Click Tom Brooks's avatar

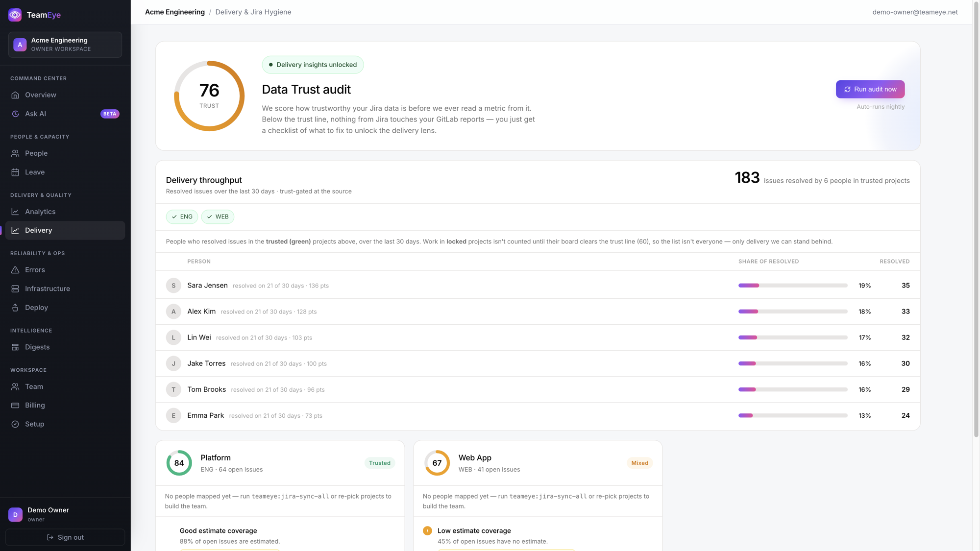point(173,389)
